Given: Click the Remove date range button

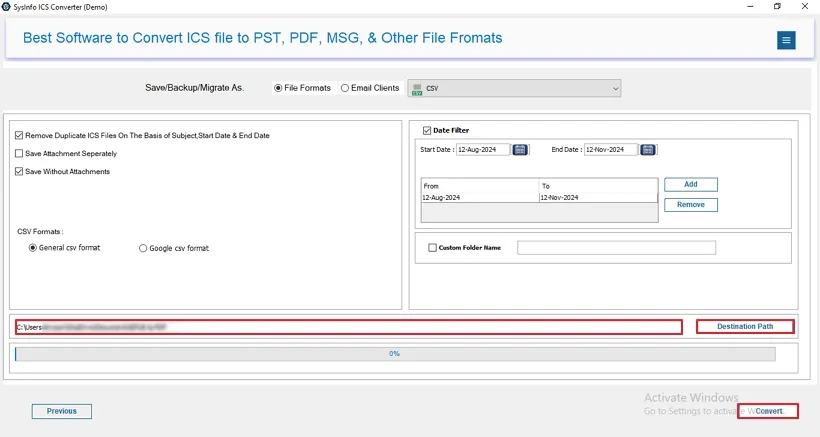Looking at the screenshot, I should click(x=691, y=205).
